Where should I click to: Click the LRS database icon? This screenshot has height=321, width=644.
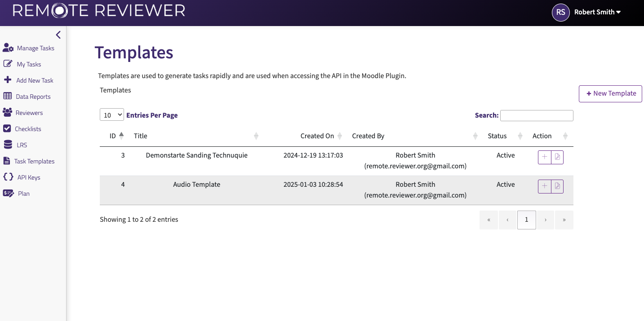pos(8,145)
